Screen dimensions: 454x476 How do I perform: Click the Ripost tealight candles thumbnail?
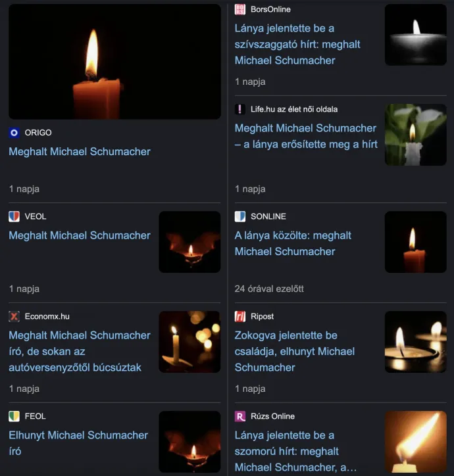416,342
